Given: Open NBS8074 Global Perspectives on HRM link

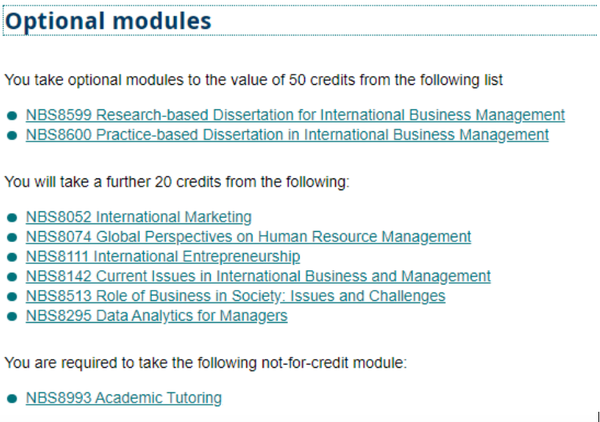Looking at the screenshot, I should click(x=248, y=237).
